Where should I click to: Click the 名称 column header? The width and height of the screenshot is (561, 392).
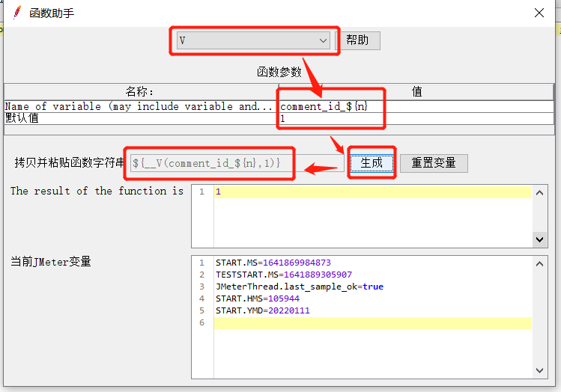click(142, 92)
